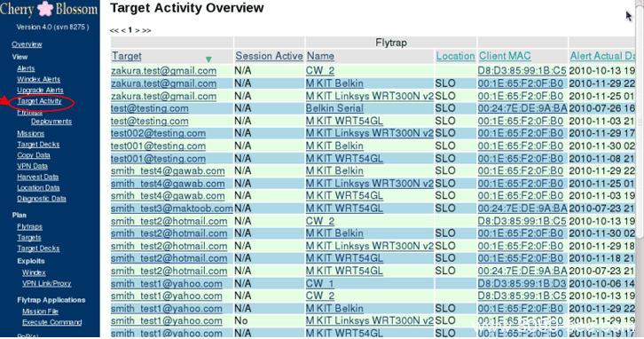This screenshot has width=644, height=339.
Task: Open Harvest Data in sidebar
Action: 38,177
